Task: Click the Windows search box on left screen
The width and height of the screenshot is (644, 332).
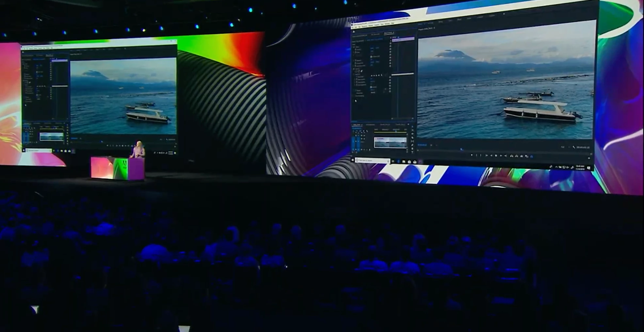Action: 39,150
